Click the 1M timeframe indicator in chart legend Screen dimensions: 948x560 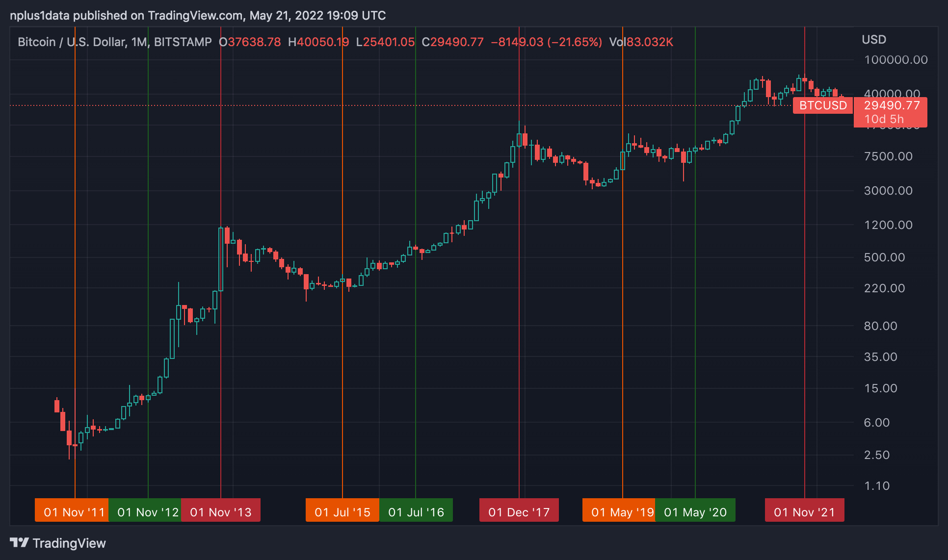pos(139,42)
